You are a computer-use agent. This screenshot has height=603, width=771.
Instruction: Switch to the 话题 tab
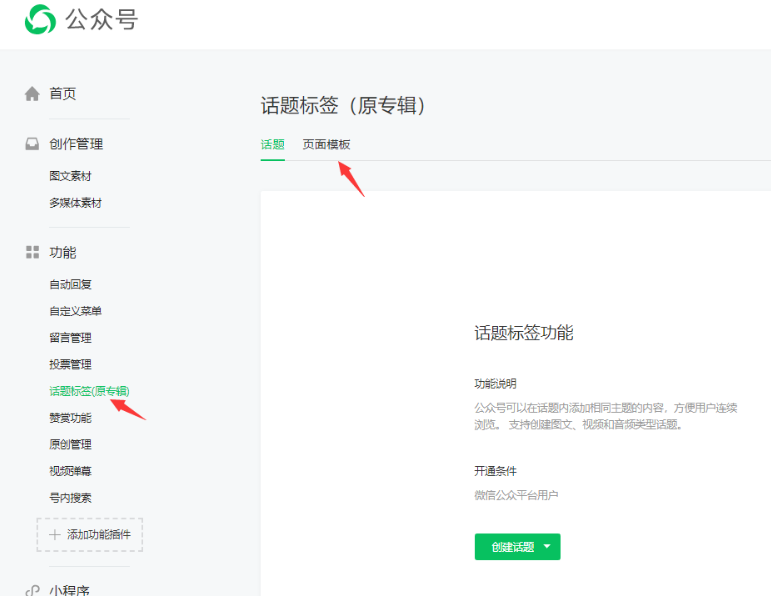pos(272,145)
